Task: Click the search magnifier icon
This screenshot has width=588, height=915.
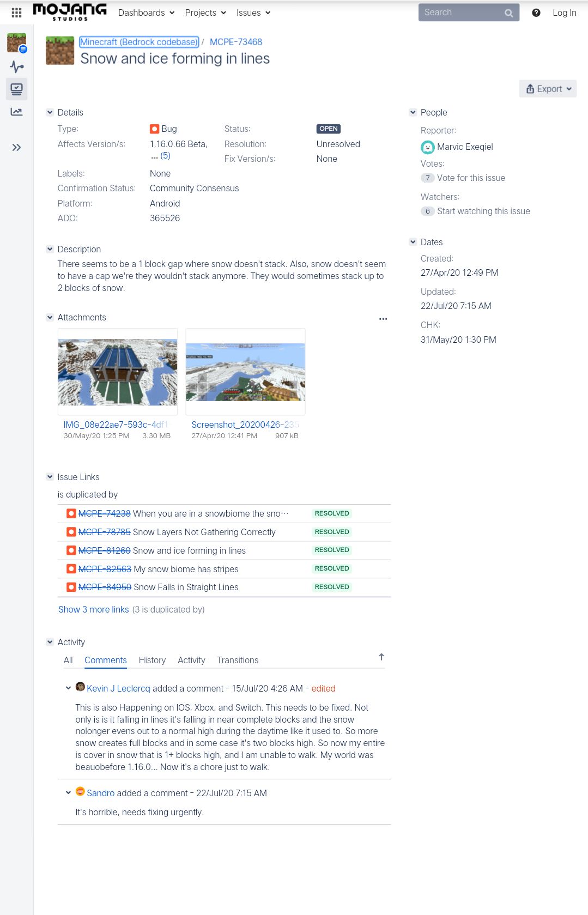Action: (508, 13)
